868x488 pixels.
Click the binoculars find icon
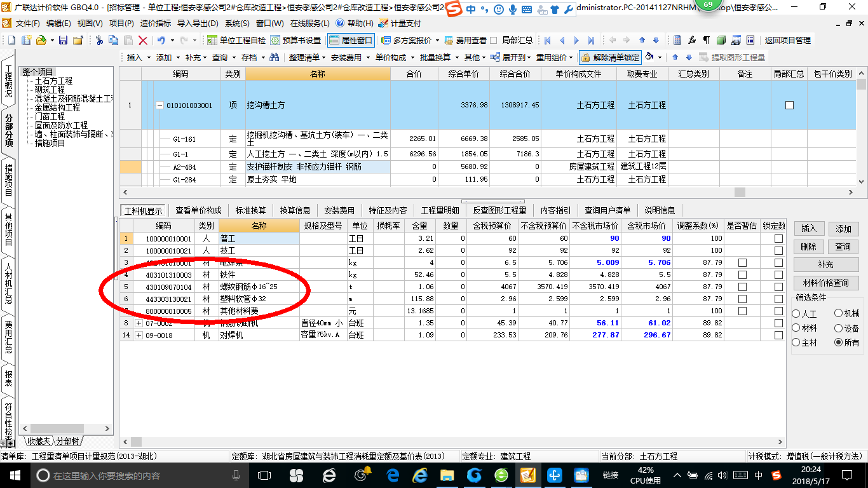tap(275, 57)
